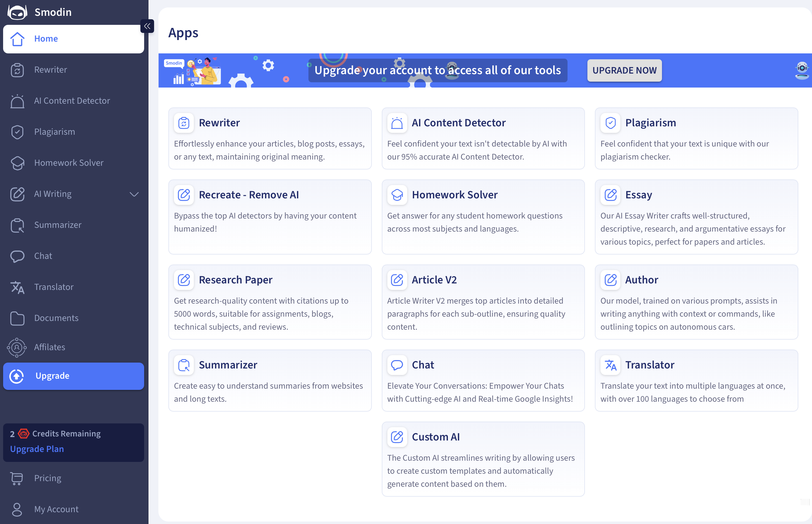Viewport: 812px width, 524px height.
Task: Open the Summarizer card icon
Action: [x=184, y=365]
